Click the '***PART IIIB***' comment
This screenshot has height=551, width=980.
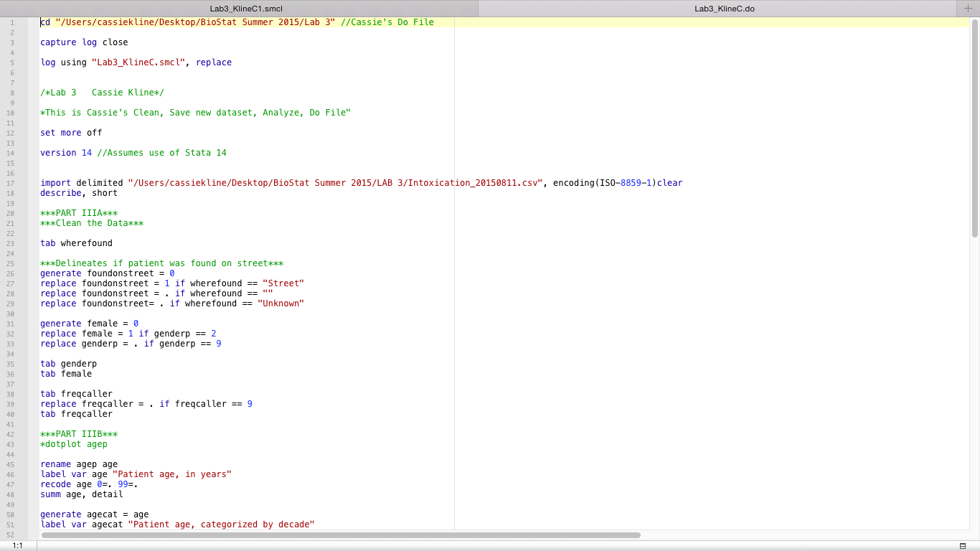click(x=79, y=434)
